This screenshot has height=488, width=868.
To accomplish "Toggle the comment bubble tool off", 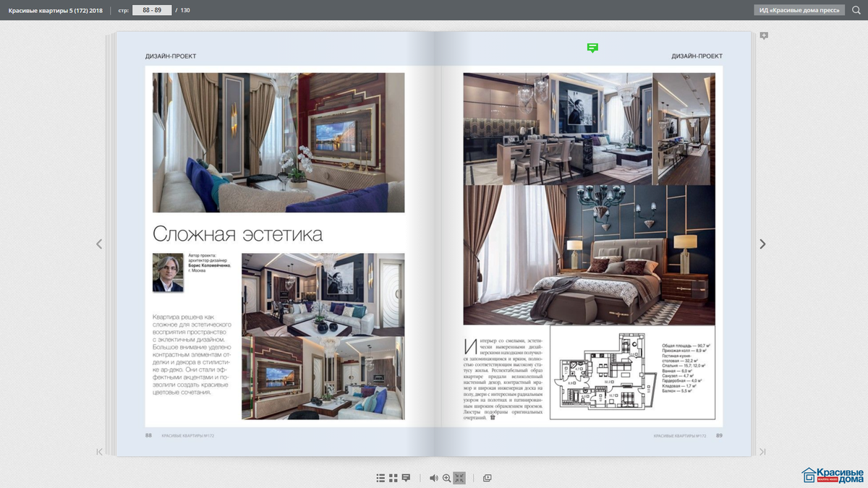I will click(x=407, y=478).
